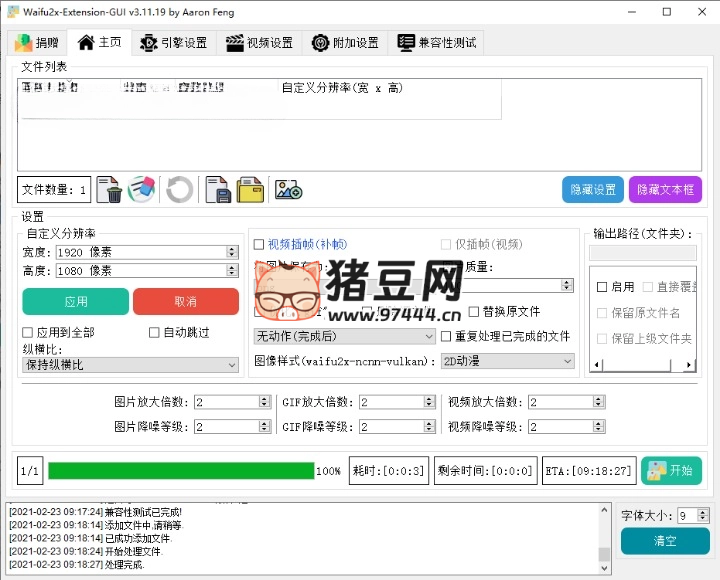This screenshot has height=580, width=720.
Task: Click the yellow open folder icon
Action: click(x=250, y=189)
